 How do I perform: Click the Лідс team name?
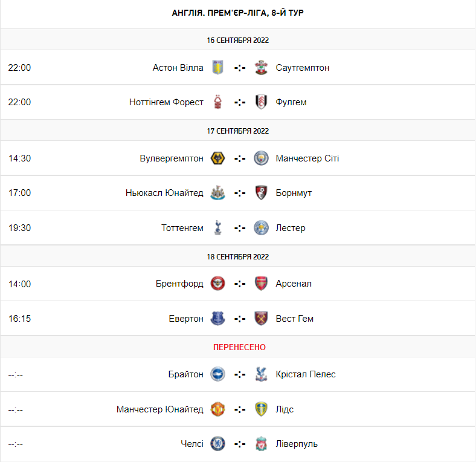pos(285,409)
